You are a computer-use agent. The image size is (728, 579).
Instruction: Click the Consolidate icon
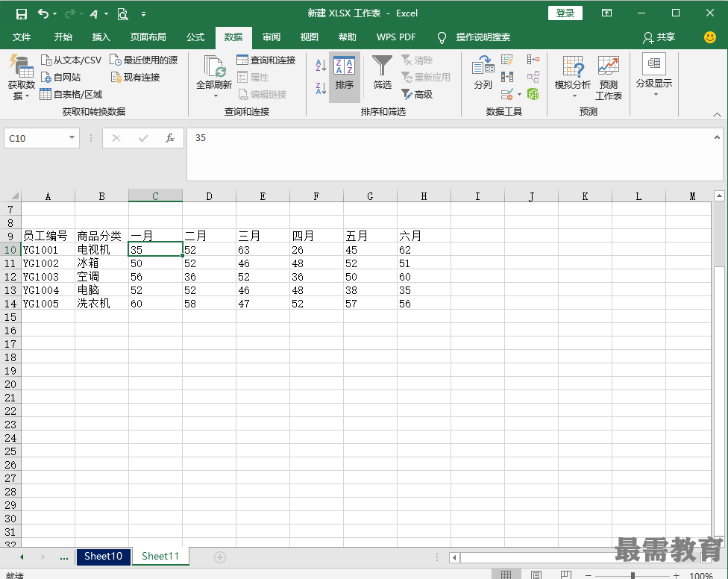[x=533, y=60]
